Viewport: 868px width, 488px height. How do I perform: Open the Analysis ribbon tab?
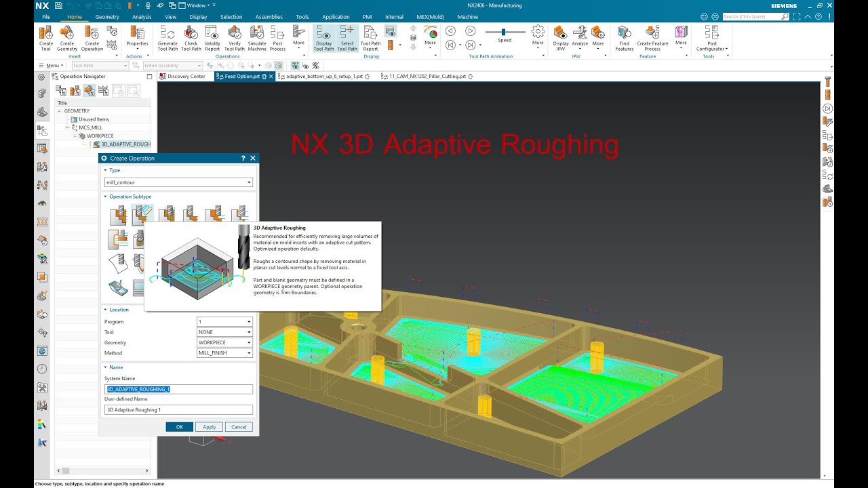click(x=142, y=17)
